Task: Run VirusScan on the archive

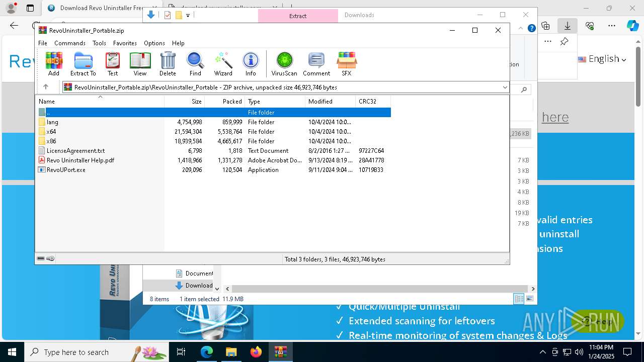Action: [x=284, y=64]
